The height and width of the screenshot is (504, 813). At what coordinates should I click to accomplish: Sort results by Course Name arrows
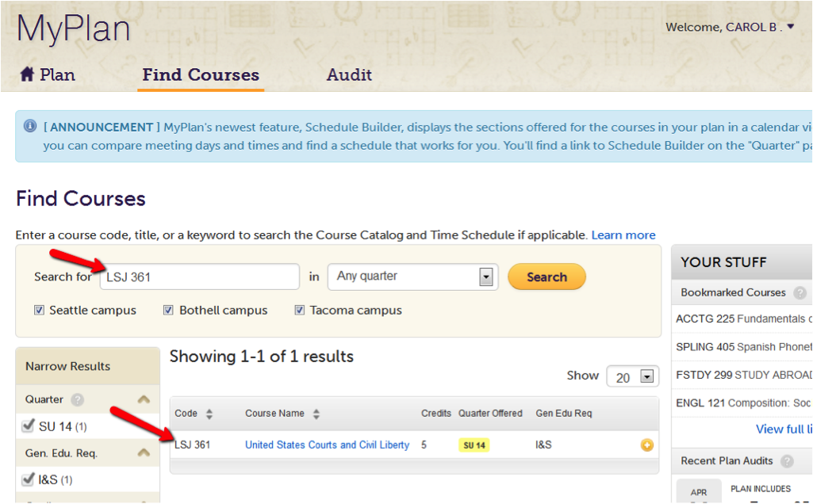tap(316, 414)
